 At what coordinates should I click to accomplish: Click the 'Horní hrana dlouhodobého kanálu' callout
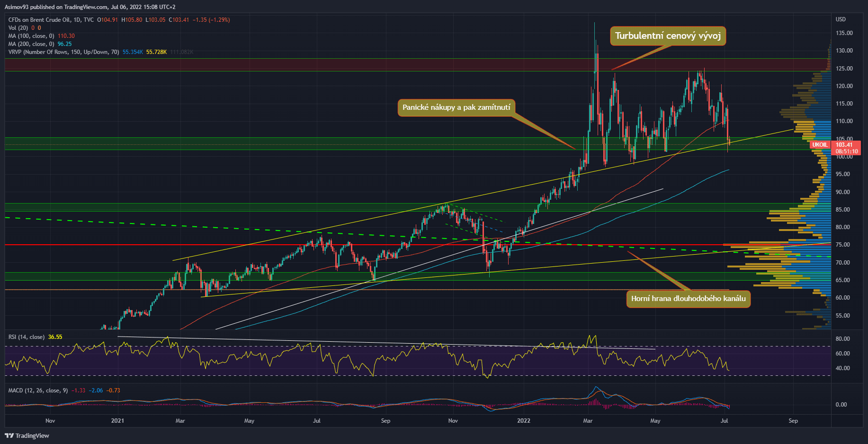coord(688,299)
